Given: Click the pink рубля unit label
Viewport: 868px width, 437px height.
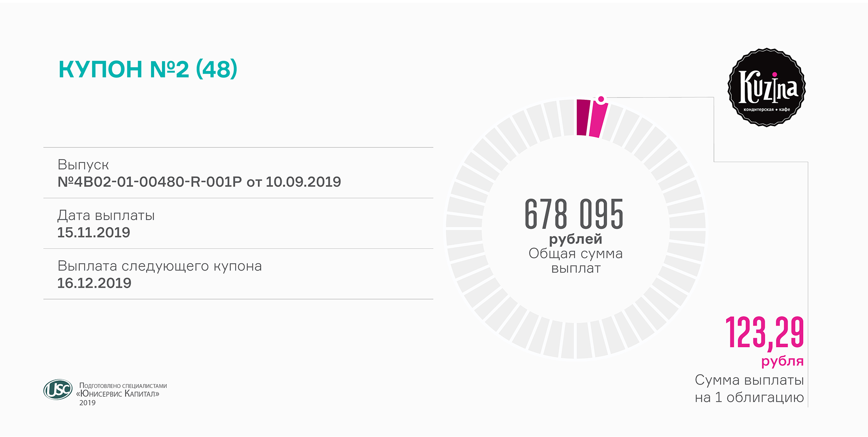Looking at the screenshot, I should point(782,361).
